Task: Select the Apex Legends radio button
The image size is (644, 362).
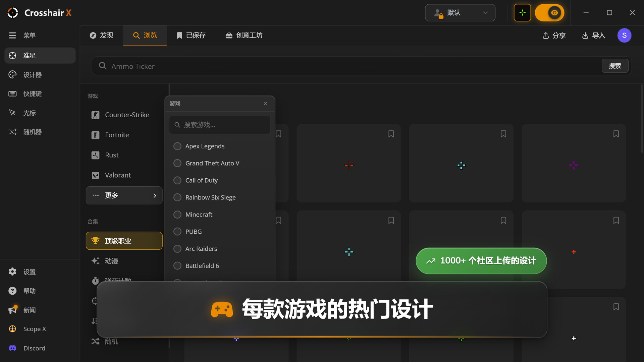Action: pyautogui.click(x=177, y=146)
